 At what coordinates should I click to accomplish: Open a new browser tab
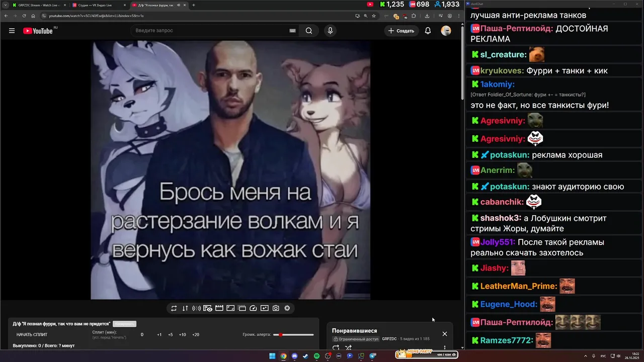tap(194, 5)
